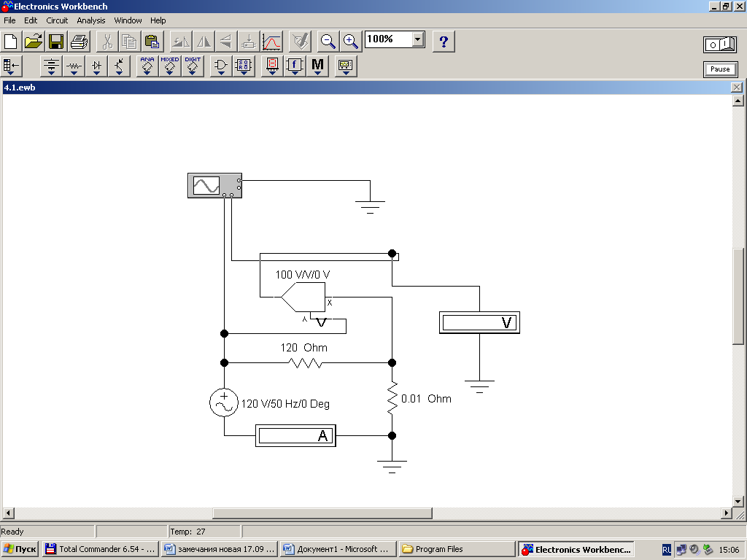Open the Пуск start menu
The width and height of the screenshot is (747, 560).
click(20, 549)
